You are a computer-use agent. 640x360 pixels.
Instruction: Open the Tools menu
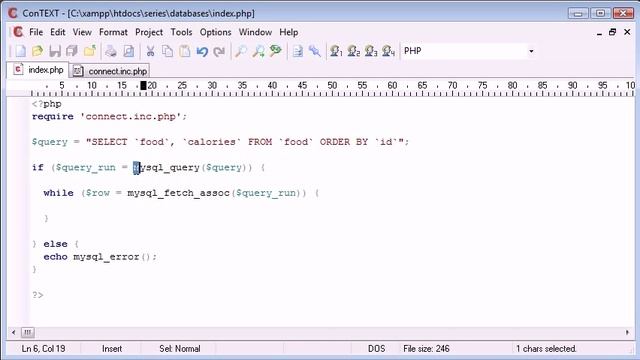181,32
